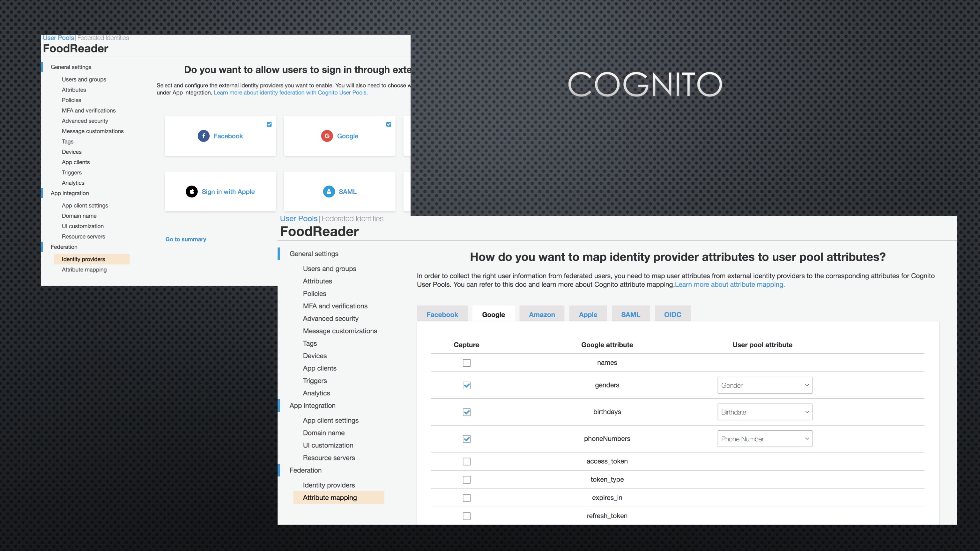Click Federated Identities in back window

click(x=103, y=38)
